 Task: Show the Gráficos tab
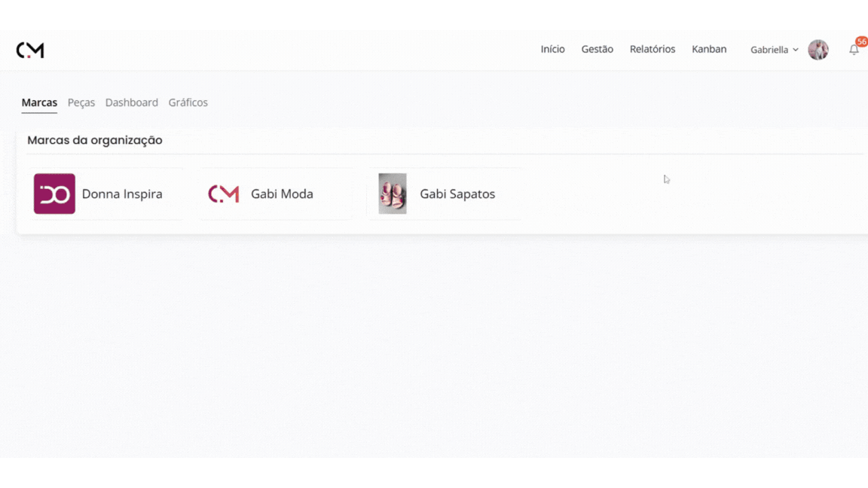(x=188, y=102)
